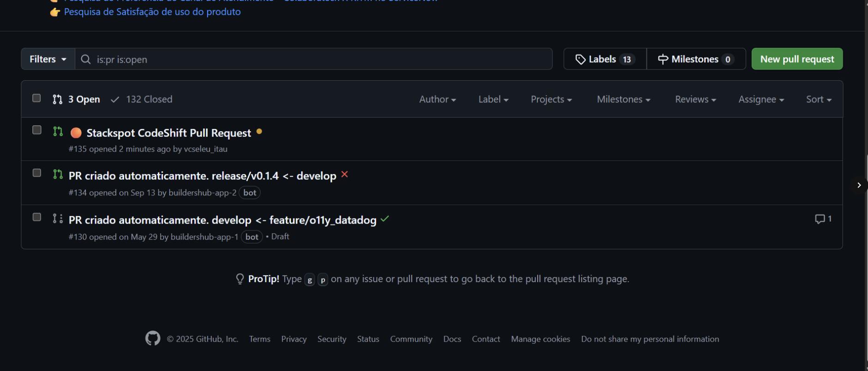Click the search magnifier icon

click(85, 59)
